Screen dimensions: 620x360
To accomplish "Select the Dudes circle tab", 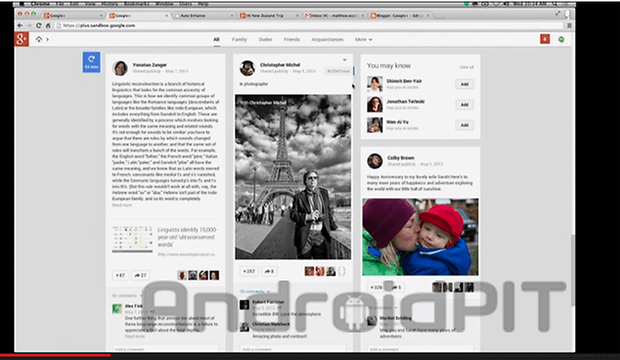I will [x=265, y=40].
